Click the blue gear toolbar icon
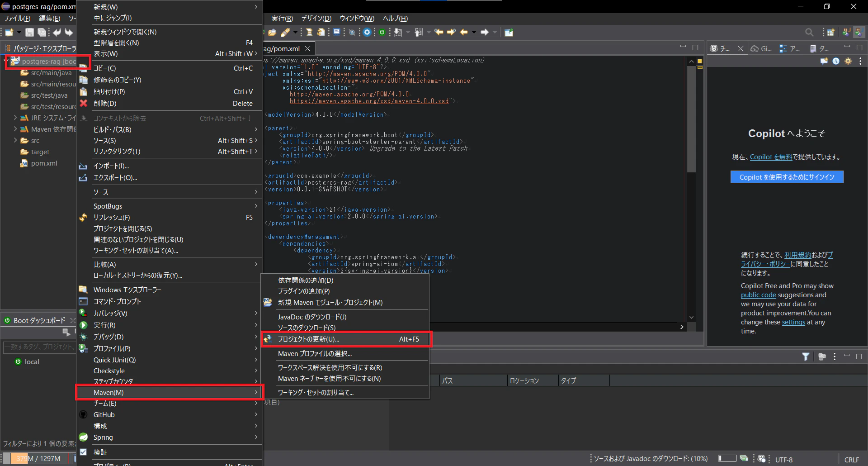 tap(367, 32)
